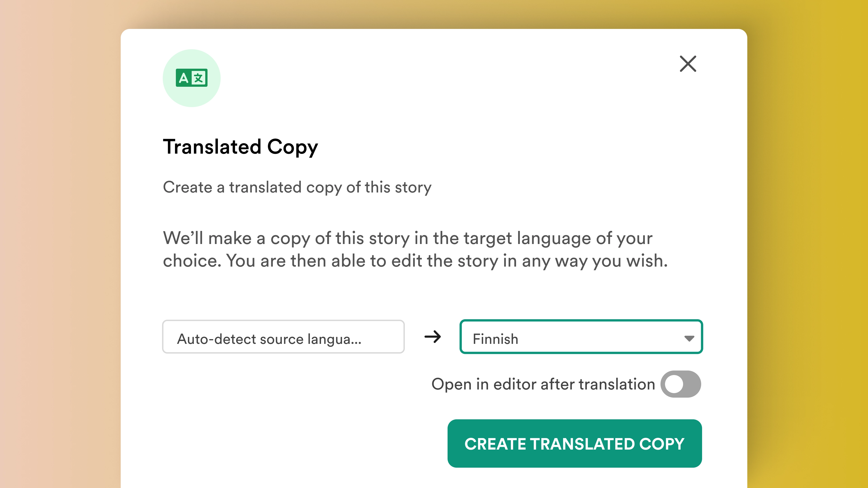Open the Auto-detect source language dropdown
The height and width of the screenshot is (488, 868).
[283, 337]
